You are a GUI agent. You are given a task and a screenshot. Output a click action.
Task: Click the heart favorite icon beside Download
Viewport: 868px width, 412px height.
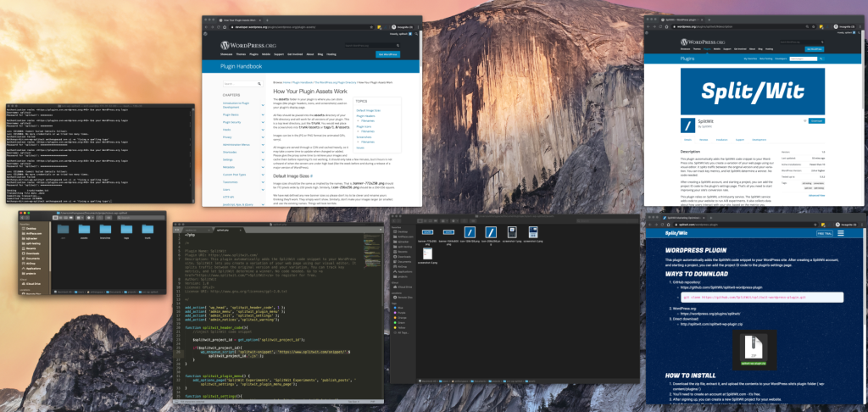tap(804, 120)
